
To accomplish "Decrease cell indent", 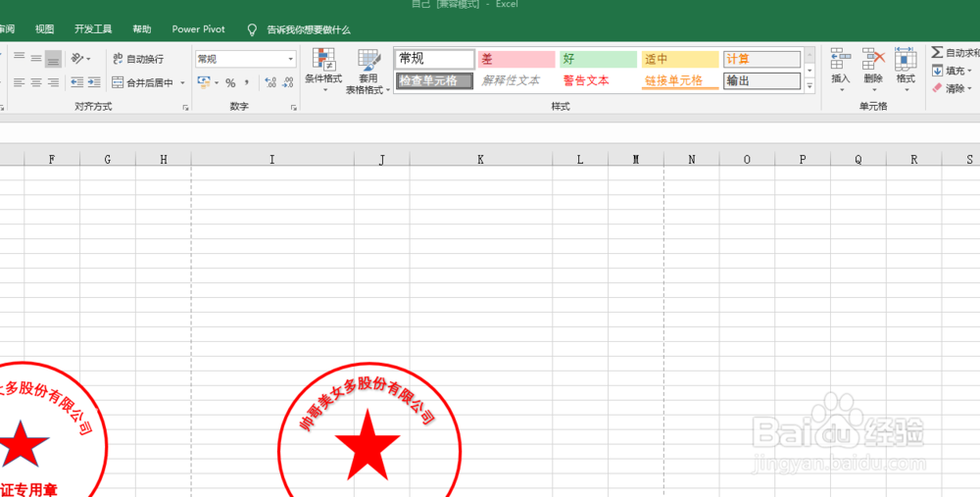I will (76, 82).
